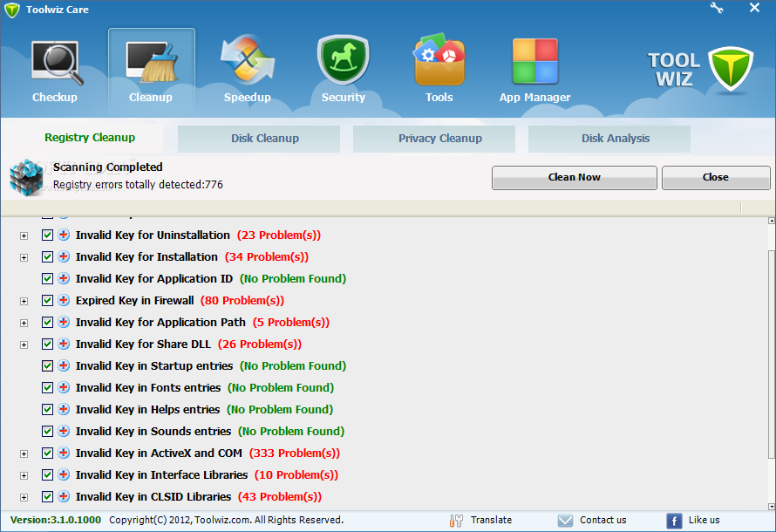The image size is (776, 532).
Task: Select the (333 Problem(s)) ActiveX count text
Action: 295,454
